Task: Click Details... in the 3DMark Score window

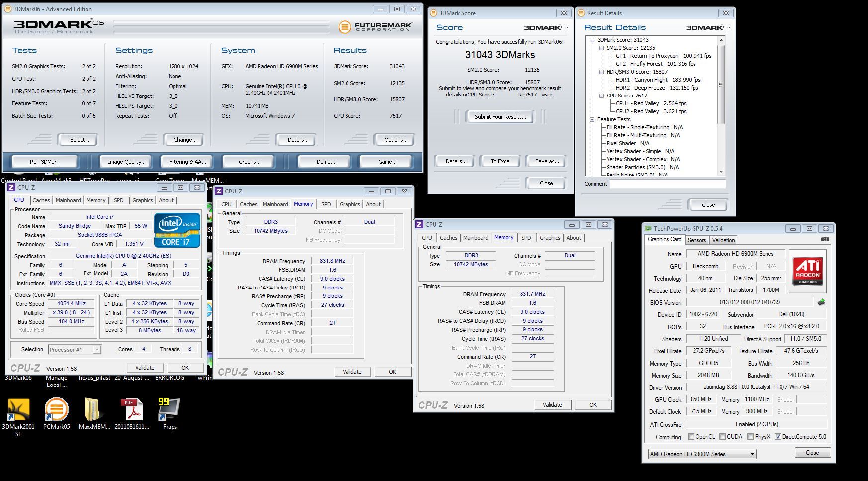Action: pos(456,161)
